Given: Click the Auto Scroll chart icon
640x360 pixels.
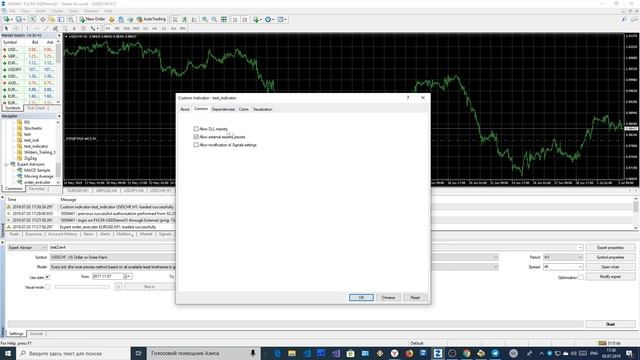Looking at the screenshot, I should (236, 19).
